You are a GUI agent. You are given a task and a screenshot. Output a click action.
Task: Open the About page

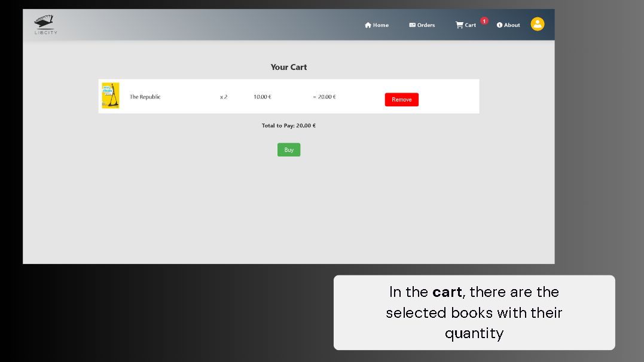point(508,25)
